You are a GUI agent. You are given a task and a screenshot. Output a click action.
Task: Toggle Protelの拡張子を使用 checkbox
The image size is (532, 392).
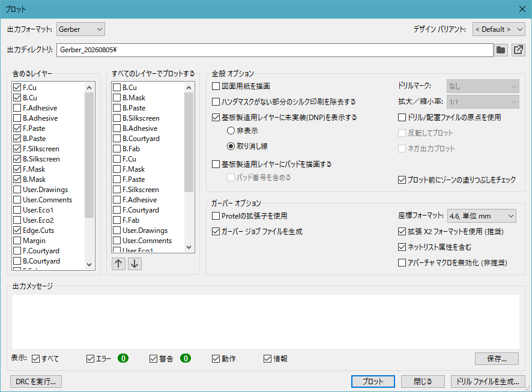[x=216, y=216]
